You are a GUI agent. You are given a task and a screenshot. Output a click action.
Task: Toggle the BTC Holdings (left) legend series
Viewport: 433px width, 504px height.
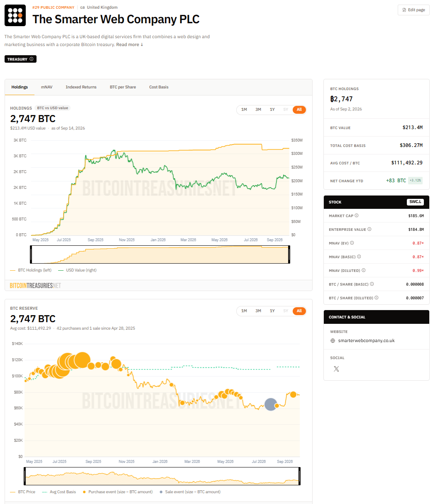[31, 270]
